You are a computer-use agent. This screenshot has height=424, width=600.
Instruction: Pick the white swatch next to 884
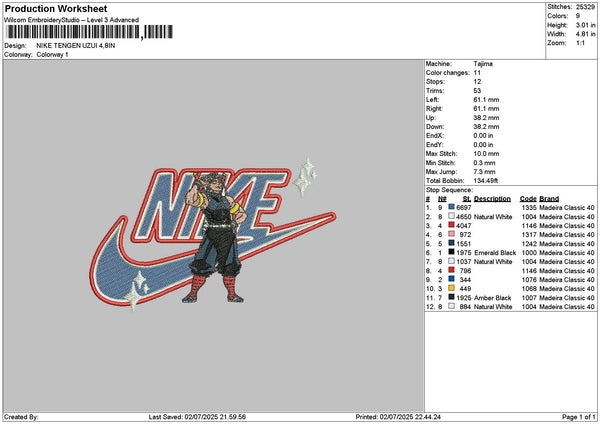452,306
